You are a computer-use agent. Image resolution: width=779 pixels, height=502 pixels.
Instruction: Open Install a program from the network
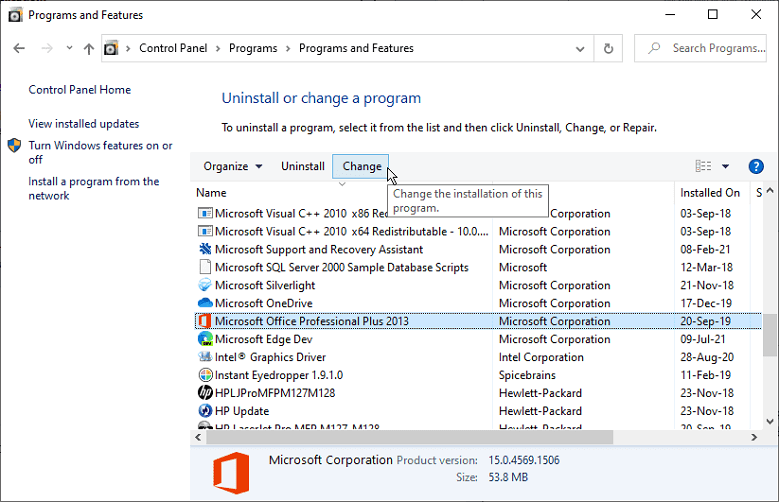click(x=93, y=188)
